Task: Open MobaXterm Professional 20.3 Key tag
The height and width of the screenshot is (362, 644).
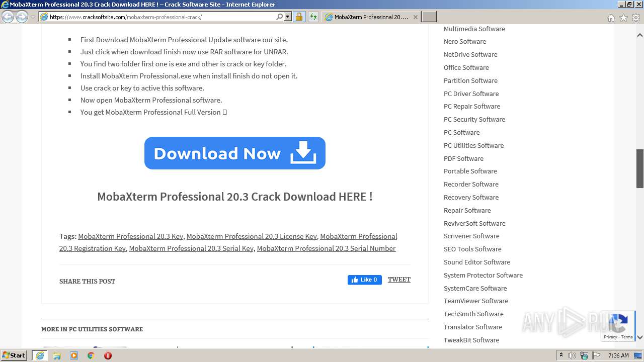Action: [x=130, y=236]
